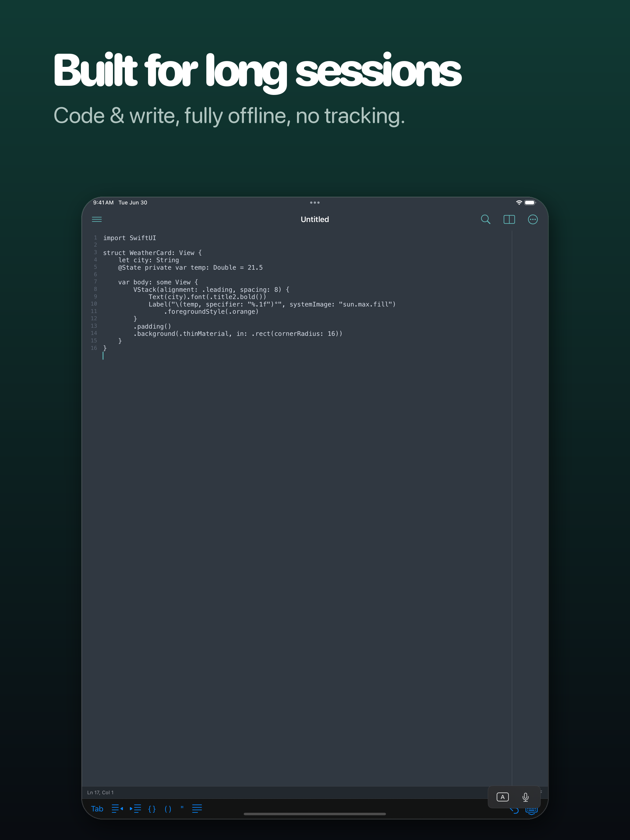
Task: Click line number 16 in gutter
Action: [x=94, y=348]
